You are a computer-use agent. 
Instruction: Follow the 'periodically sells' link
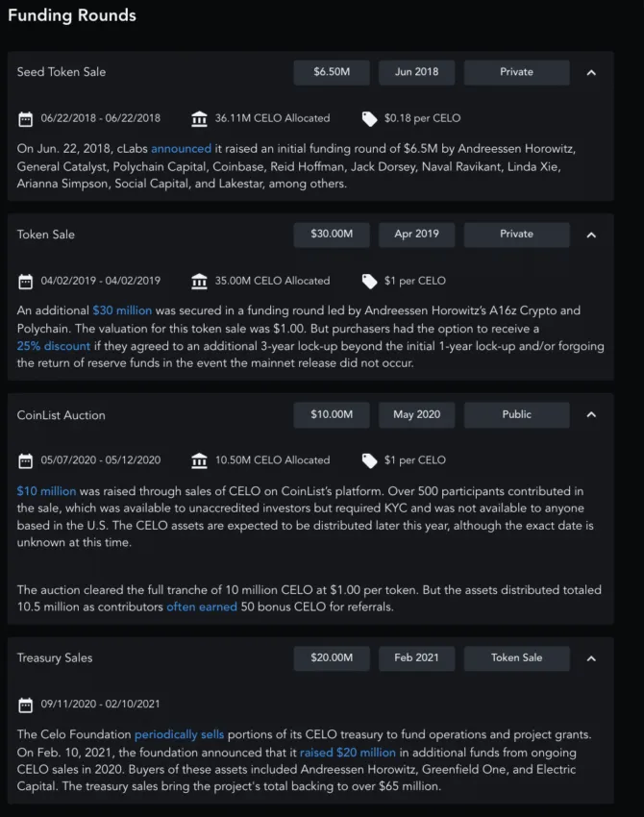tap(179, 734)
